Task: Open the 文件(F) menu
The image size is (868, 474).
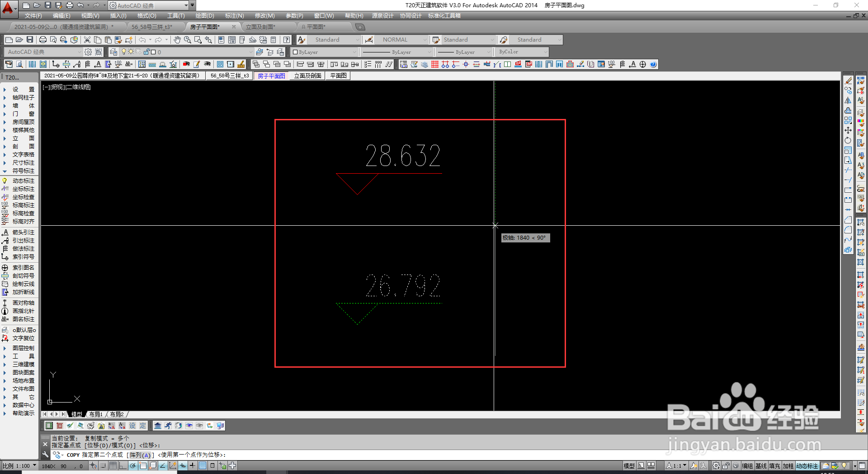Action: pos(33,16)
